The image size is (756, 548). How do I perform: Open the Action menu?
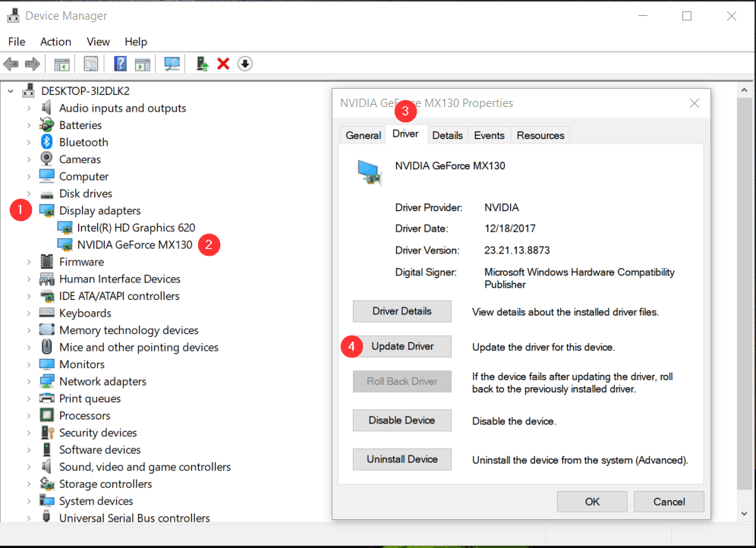(x=55, y=42)
